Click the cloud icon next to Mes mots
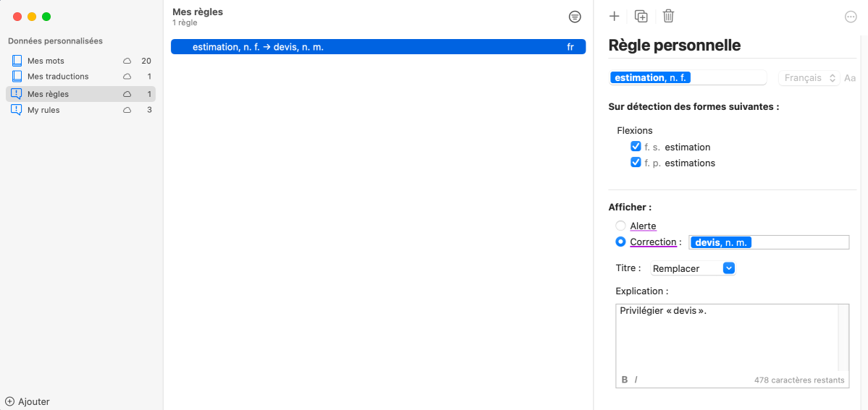Viewport: 868px width, 410px height. [x=127, y=61]
